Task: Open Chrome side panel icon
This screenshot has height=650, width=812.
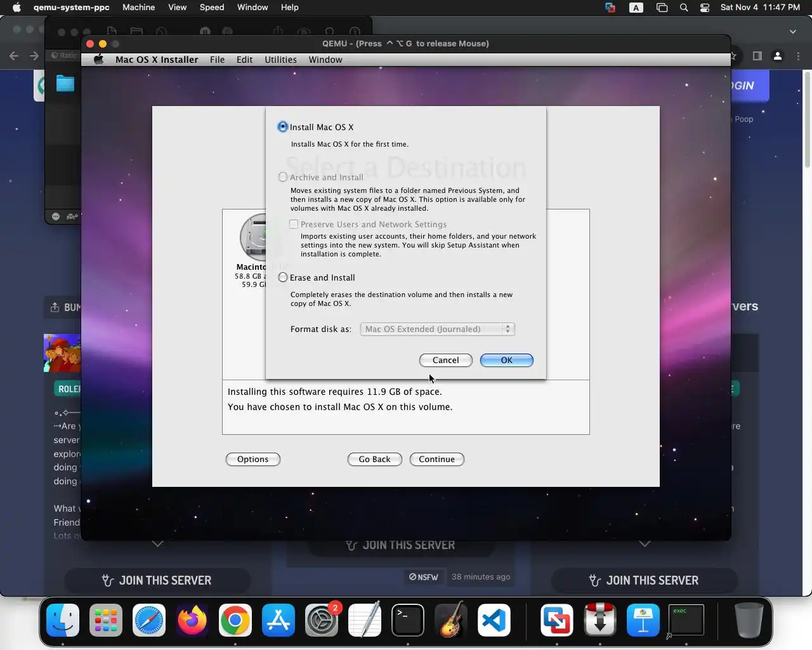Action: [x=757, y=56]
